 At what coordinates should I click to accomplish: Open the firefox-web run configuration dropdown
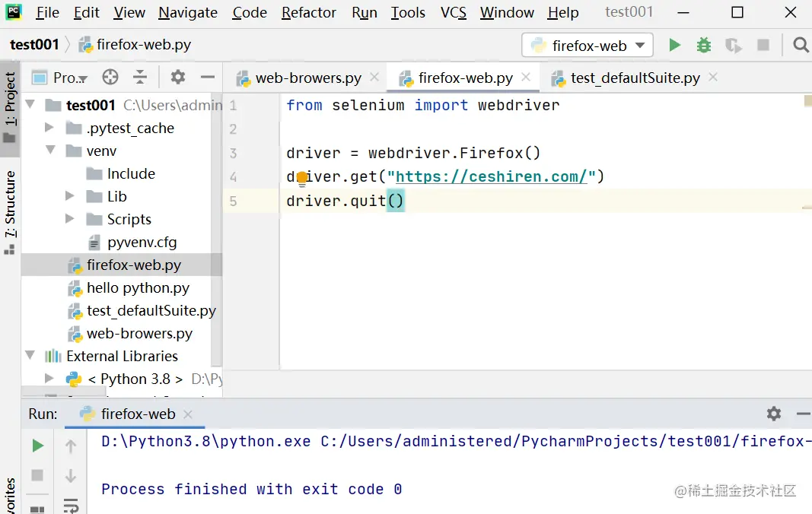(x=588, y=46)
